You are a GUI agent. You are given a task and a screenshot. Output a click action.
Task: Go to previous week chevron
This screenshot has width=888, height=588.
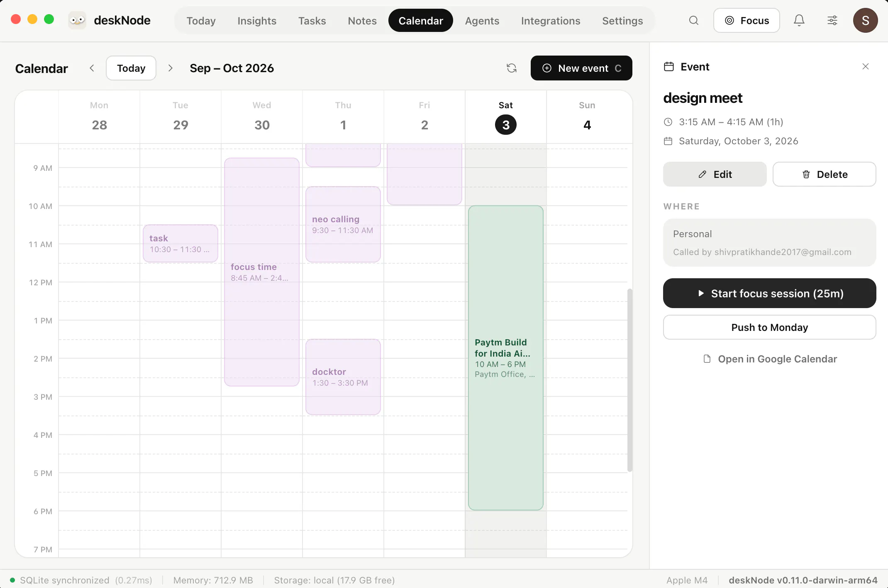pos(92,68)
